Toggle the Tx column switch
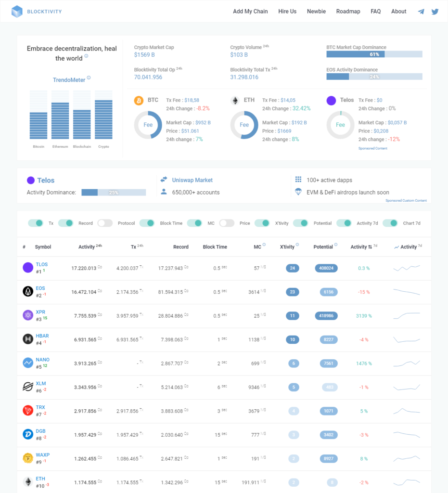This screenshot has height=493, width=448. (x=36, y=223)
